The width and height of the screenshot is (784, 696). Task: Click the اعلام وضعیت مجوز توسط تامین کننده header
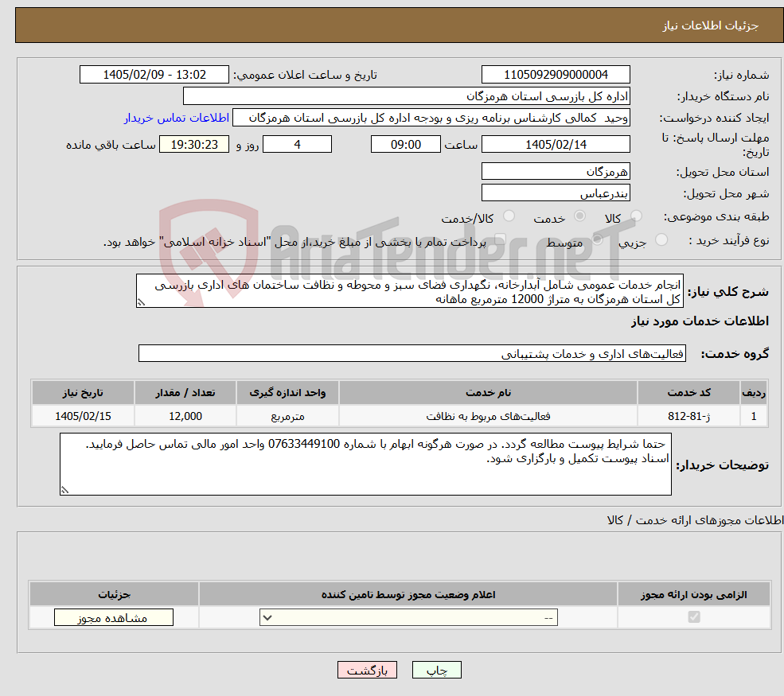(x=408, y=594)
